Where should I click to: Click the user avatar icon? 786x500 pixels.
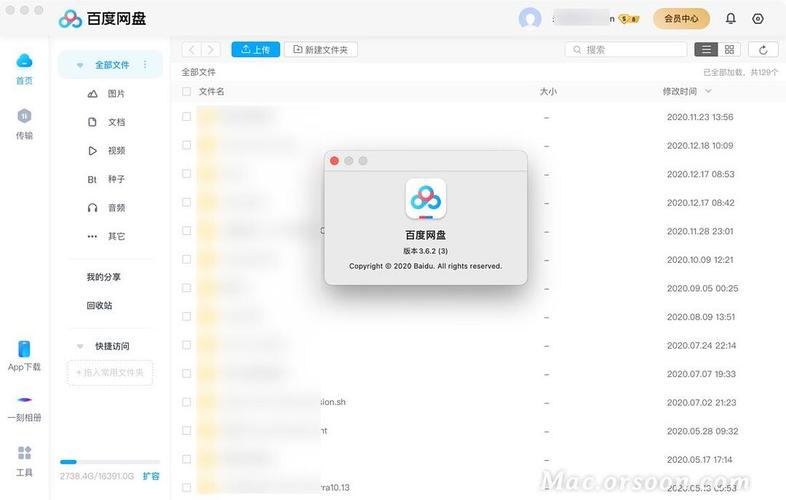[530, 19]
